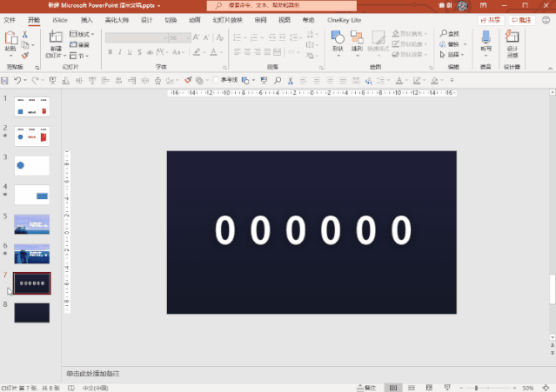This screenshot has height=392, width=556.
Task: Click the zoom slider handle in status bar
Action: coord(476,389)
